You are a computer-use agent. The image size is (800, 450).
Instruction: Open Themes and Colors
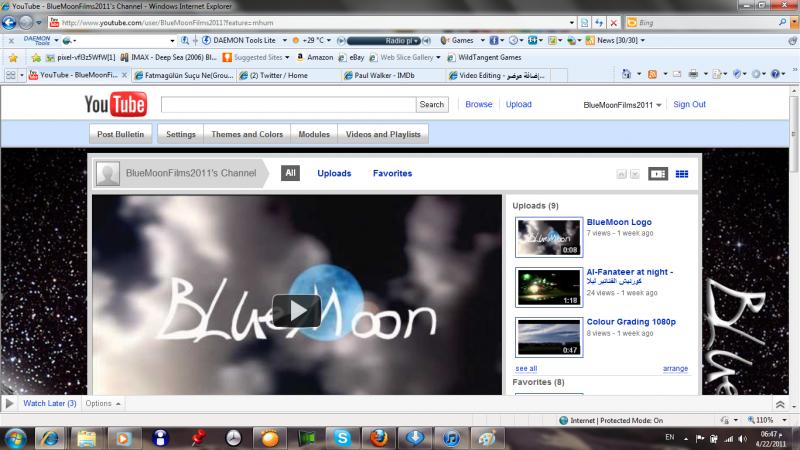click(x=247, y=134)
